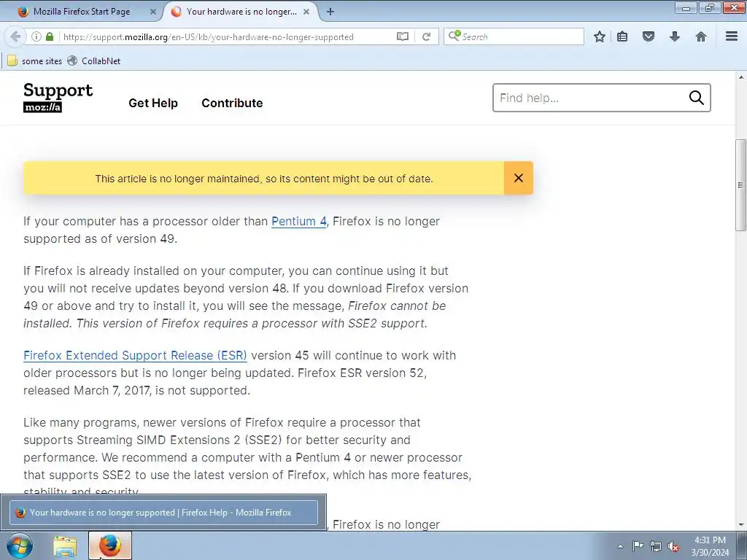This screenshot has height=560, width=747.
Task: Open Firefox Extended Support Release (ESR) link
Action: point(135,356)
